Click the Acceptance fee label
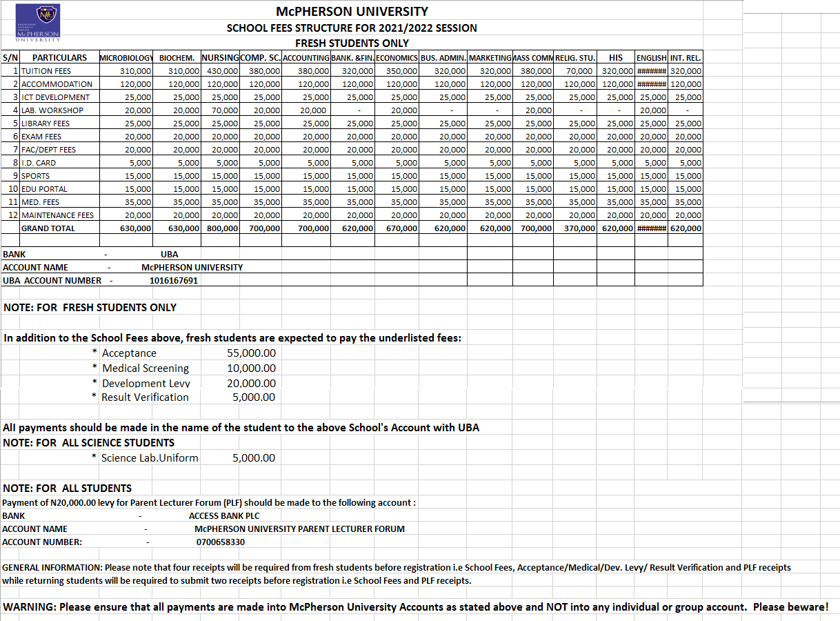The height and width of the screenshot is (621, 840). click(129, 353)
